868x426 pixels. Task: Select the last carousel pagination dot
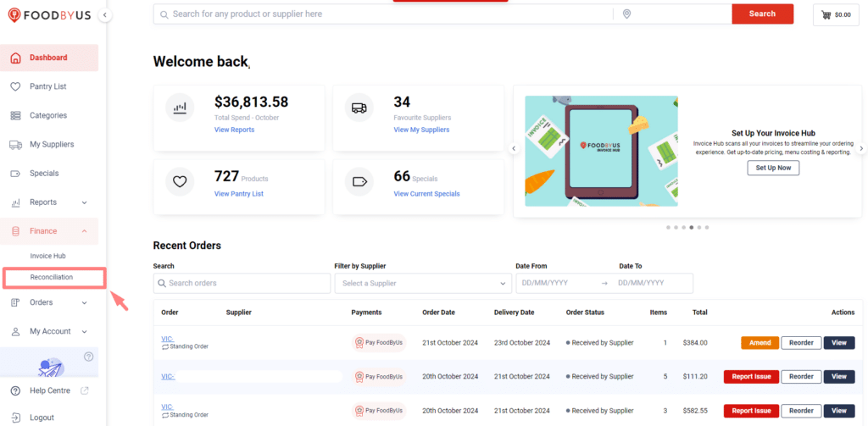pyautogui.click(x=707, y=227)
